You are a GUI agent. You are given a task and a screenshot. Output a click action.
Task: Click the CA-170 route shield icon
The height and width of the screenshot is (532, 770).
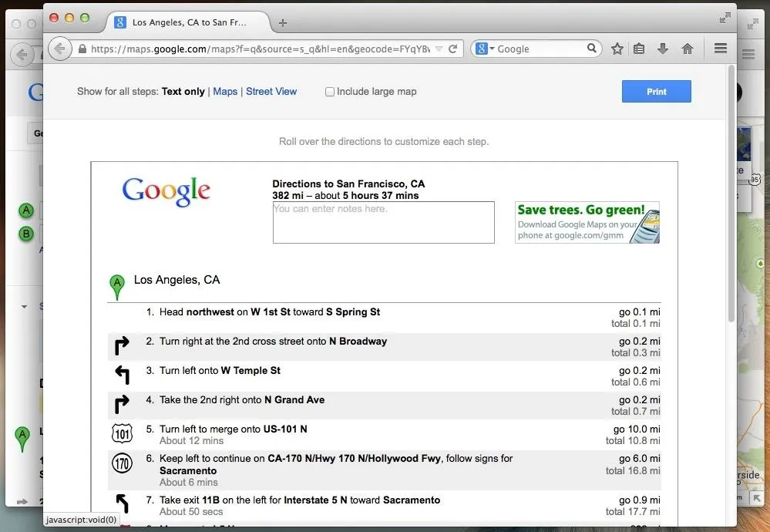tap(122, 463)
